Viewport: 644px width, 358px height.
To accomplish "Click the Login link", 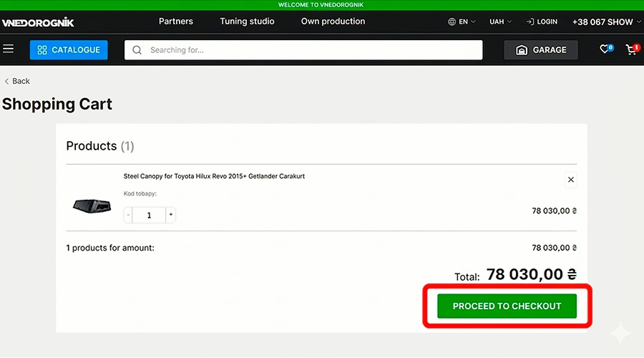I will (542, 21).
